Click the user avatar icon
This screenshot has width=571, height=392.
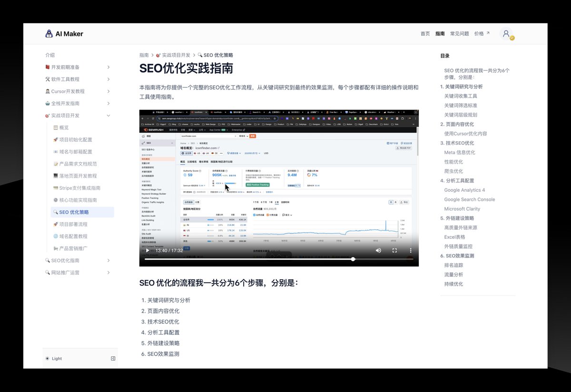click(x=506, y=33)
